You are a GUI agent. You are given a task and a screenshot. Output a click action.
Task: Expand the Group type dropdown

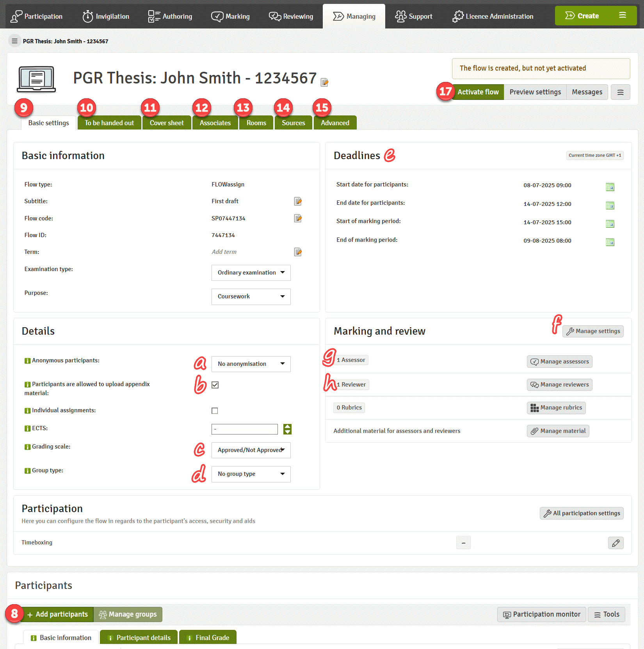point(251,474)
